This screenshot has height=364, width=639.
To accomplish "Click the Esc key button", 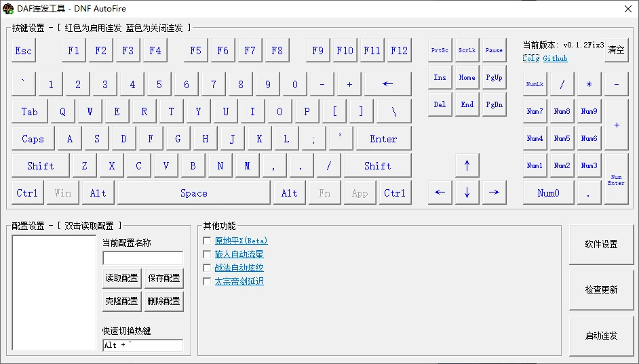I will (24, 50).
